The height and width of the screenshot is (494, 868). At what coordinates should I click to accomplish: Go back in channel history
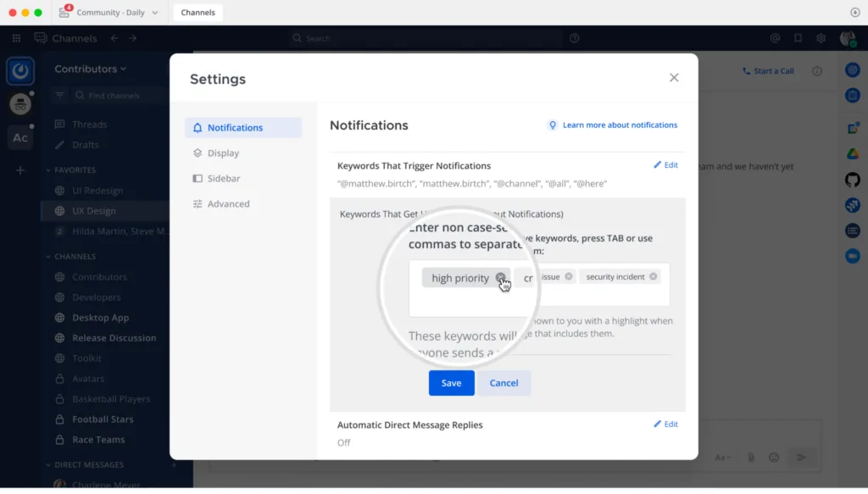114,38
